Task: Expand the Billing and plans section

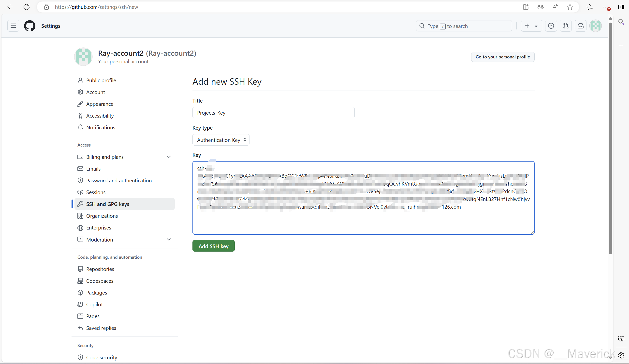Action: pyautogui.click(x=169, y=157)
